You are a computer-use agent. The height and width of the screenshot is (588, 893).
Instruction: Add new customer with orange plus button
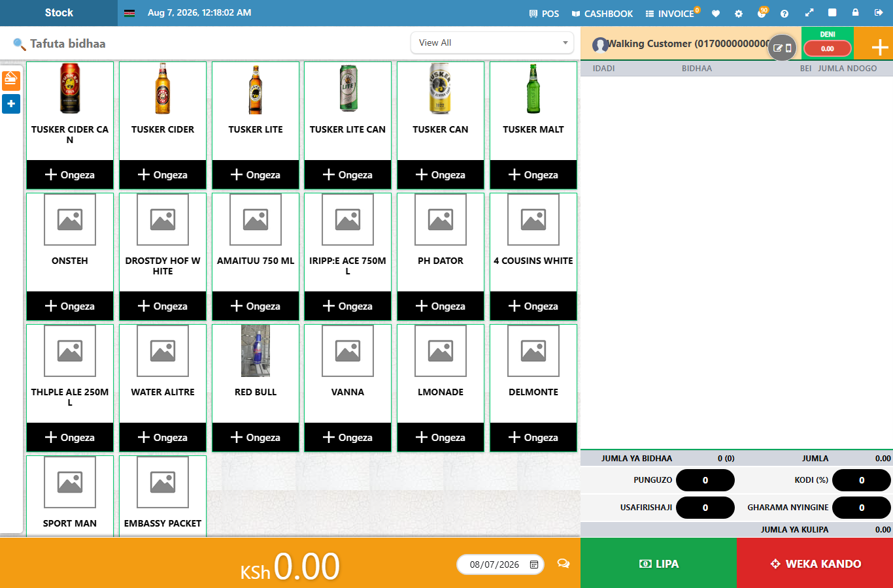(880, 47)
